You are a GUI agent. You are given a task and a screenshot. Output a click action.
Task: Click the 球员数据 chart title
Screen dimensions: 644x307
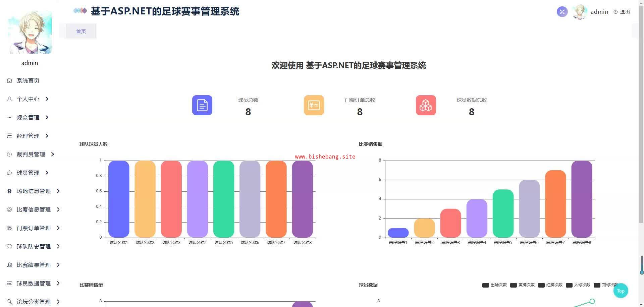pyautogui.click(x=368, y=285)
